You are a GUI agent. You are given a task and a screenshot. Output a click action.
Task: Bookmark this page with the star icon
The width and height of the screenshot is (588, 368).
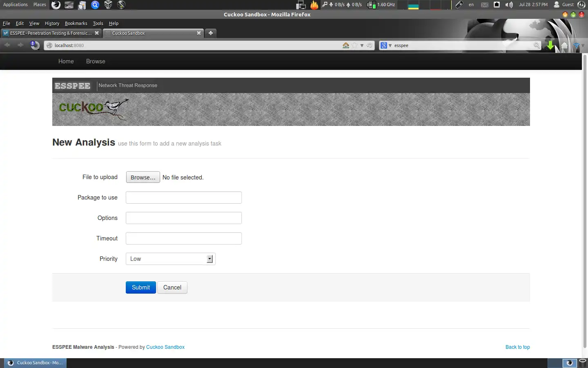354,45
